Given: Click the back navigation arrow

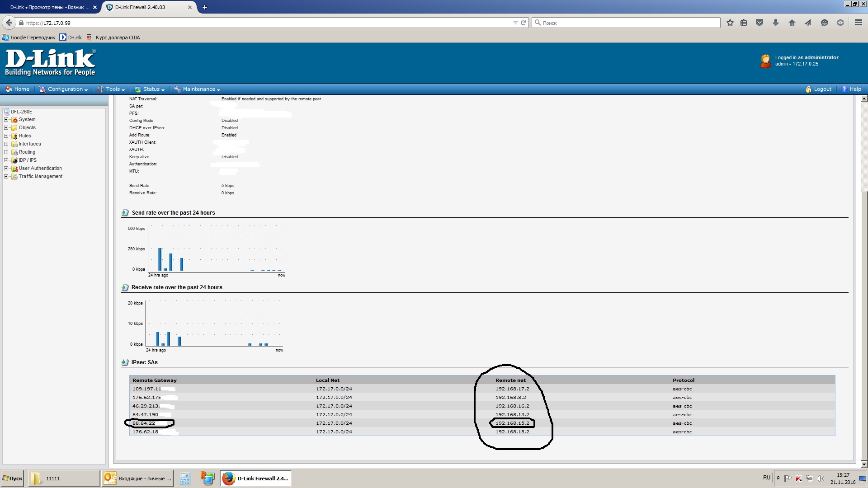Looking at the screenshot, I should (x=9, y=23).
